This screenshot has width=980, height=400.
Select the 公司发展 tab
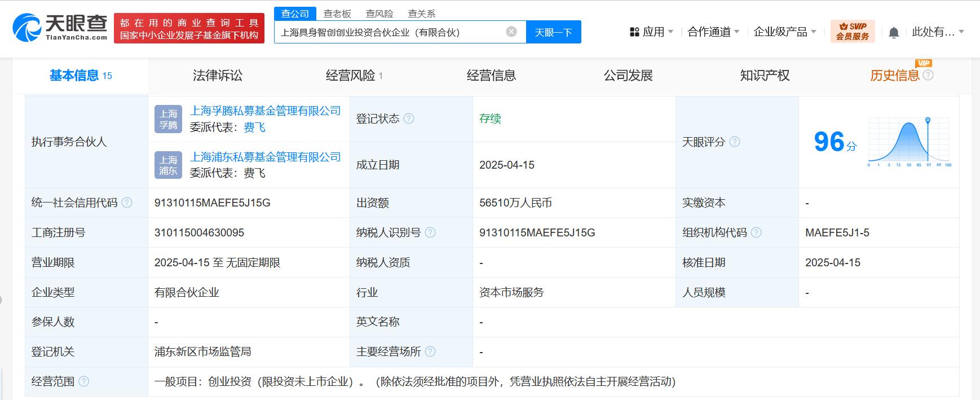pos(628,76)
